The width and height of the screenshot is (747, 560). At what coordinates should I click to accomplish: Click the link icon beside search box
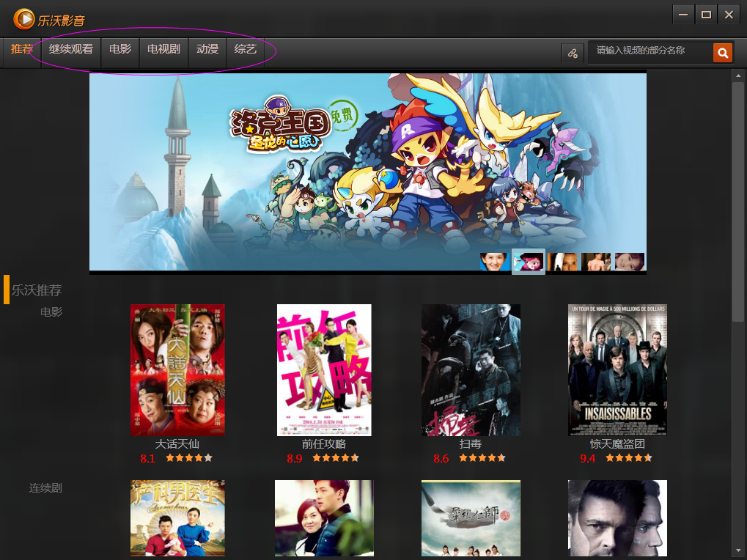[573, 54]
